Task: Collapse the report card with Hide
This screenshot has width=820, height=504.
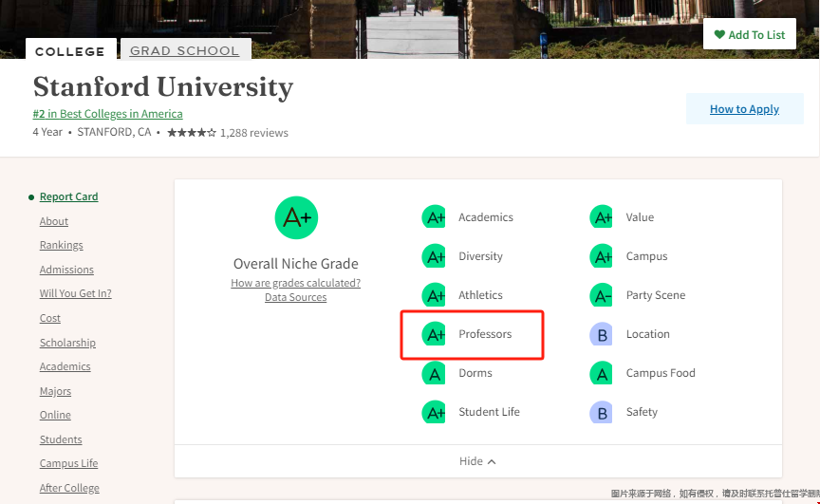Action: [477, 461]
